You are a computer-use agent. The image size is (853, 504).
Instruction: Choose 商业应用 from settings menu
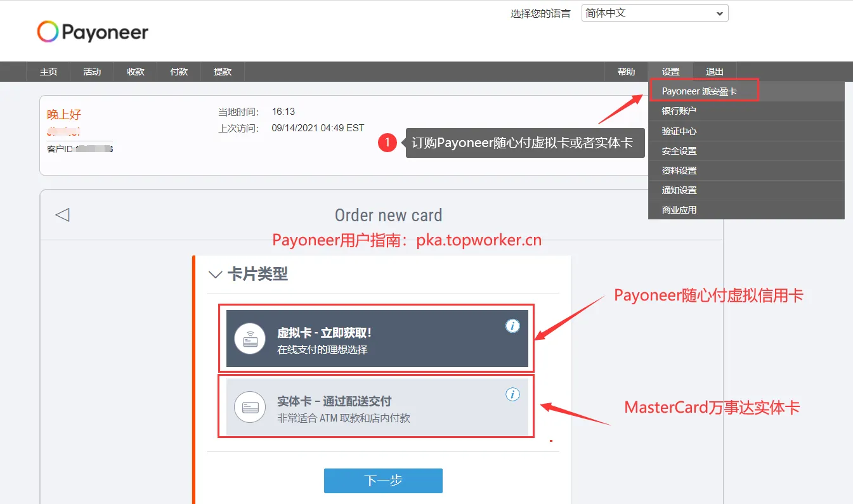(x=746, y=210)
